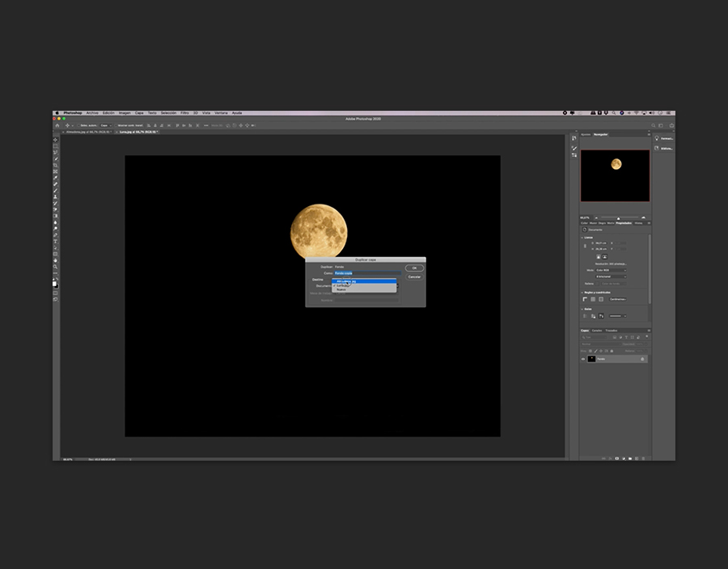The width and height of the screenshot is (728, 569).
Task: Select the Crop tool
Action: coord(56,165)
